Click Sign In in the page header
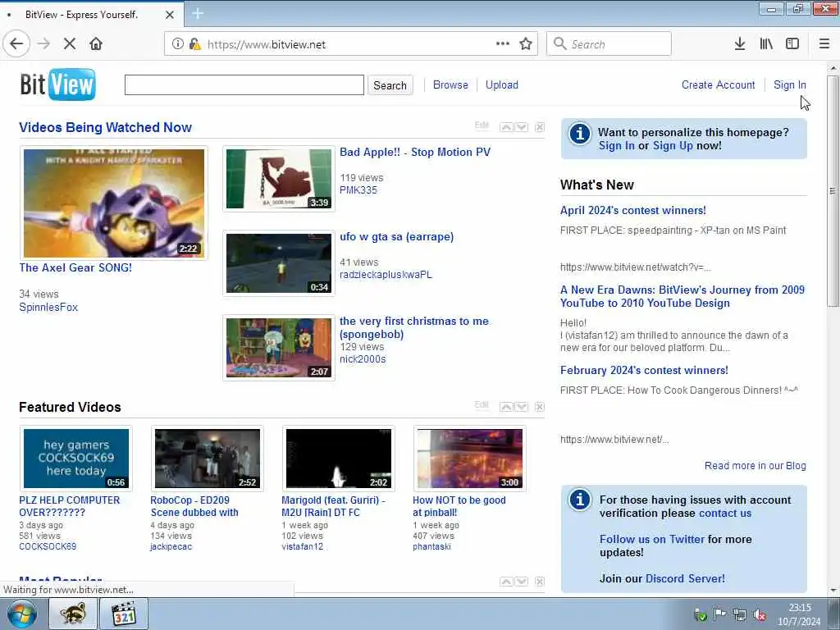Screen dimensions: 840x630 (790, 84)
